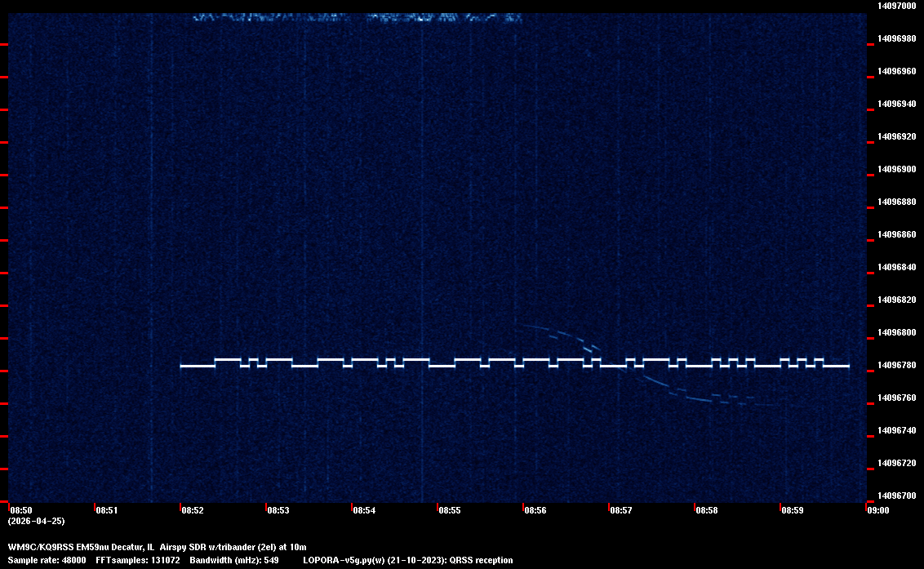Click the start of the white QRSS trace
924x569 pixels.
pos(182,366)
